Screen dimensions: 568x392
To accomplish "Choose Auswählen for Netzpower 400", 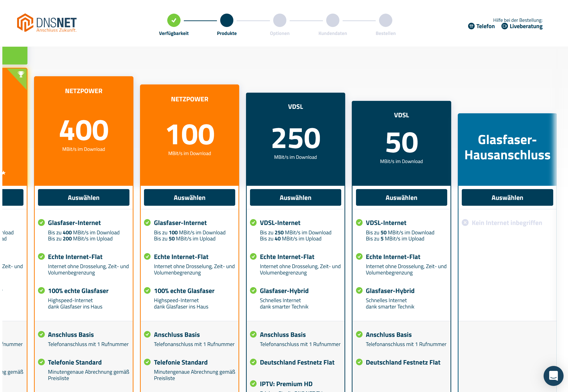I will point(84,198).
